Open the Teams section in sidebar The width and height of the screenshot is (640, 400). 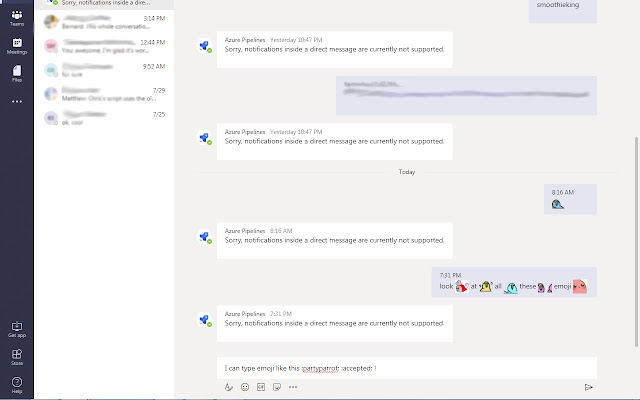click(17, 18)
